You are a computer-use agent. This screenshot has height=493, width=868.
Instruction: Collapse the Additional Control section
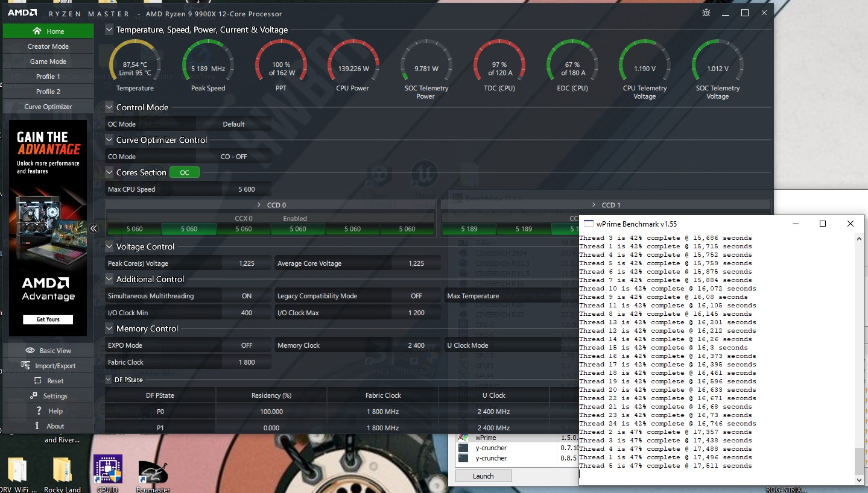109,279
